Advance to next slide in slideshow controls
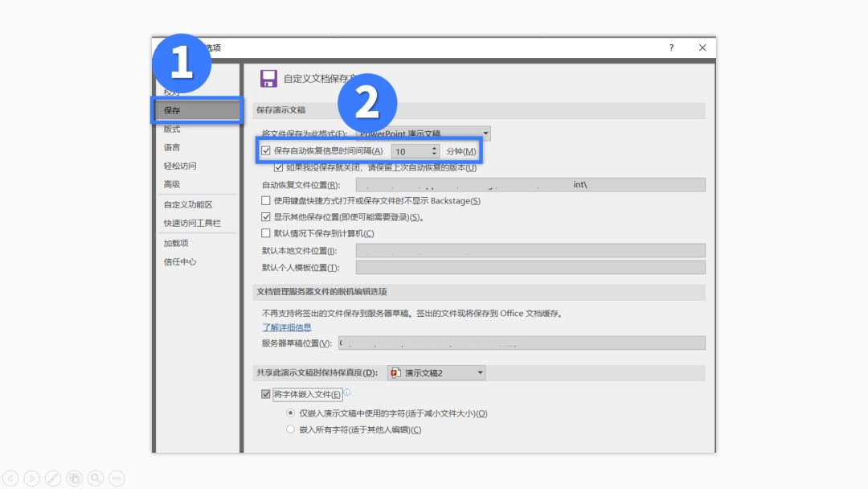The height and width of the screenshot is (489, 868). pos(31,478)
